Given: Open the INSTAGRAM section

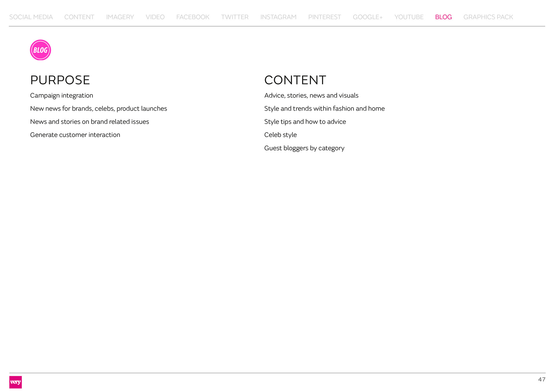Looking at the screenshot, I should (278, 17).
